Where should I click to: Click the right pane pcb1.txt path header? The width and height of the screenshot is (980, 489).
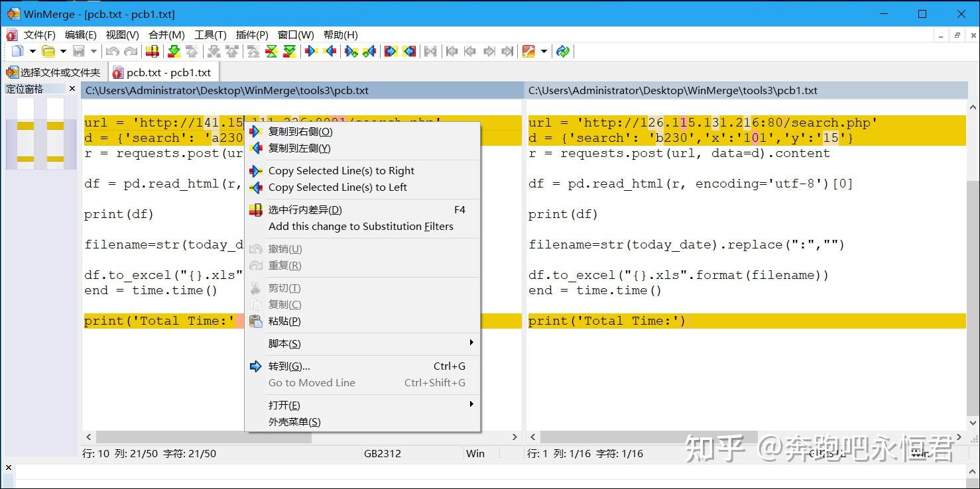(747, 91)
